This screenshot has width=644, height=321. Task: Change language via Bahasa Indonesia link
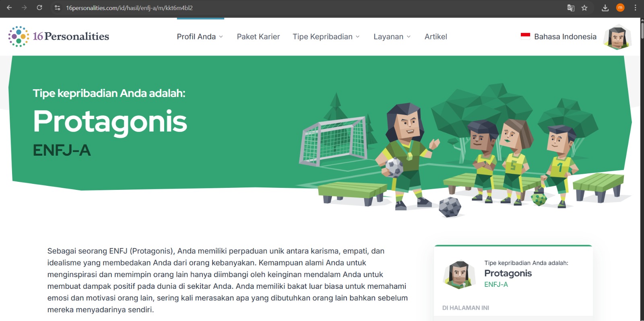(559, 37)
